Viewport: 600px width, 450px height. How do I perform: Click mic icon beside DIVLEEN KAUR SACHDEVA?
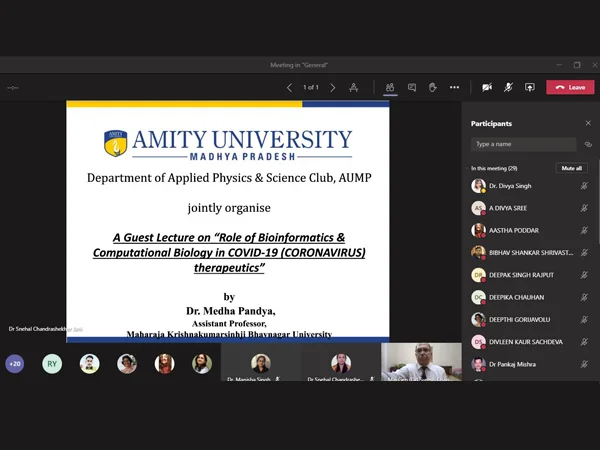click(584, 342)
